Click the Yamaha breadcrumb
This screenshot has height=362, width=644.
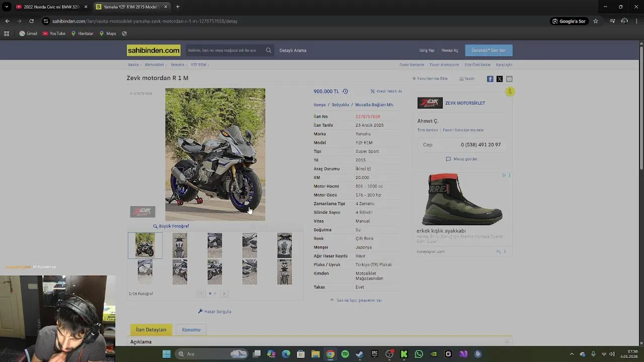pos(177,65)
